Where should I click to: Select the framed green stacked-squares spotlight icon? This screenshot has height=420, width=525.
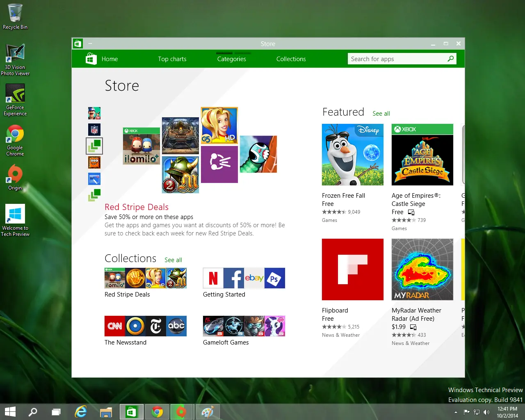tap(94, 146)
